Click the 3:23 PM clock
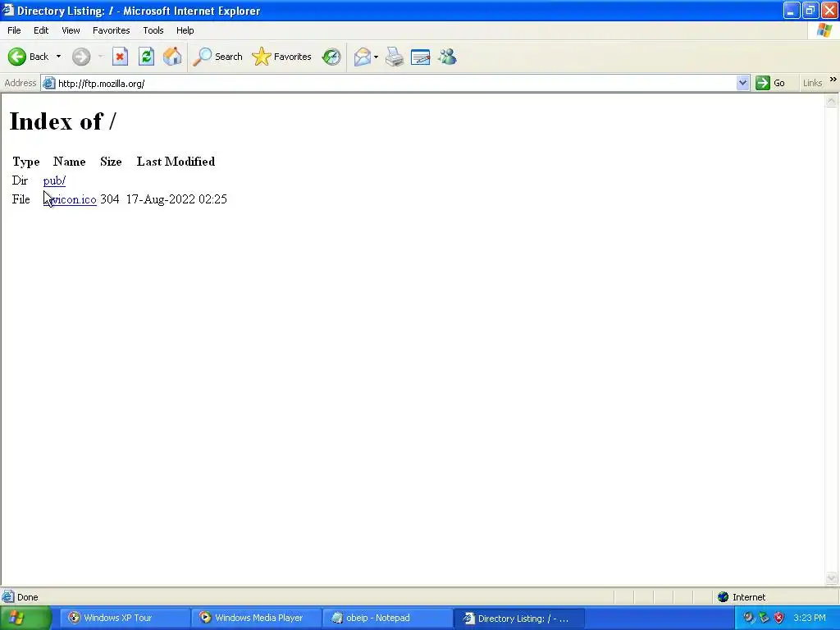This screenshot has height=630, width=840. pos(810,618)
